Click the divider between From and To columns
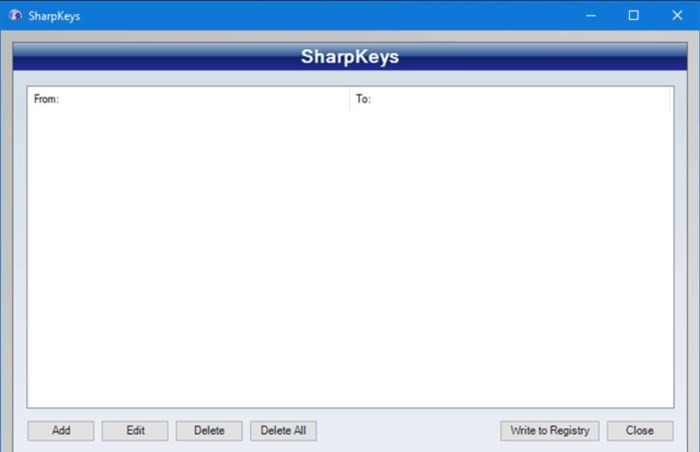 (x=349, y=99)
